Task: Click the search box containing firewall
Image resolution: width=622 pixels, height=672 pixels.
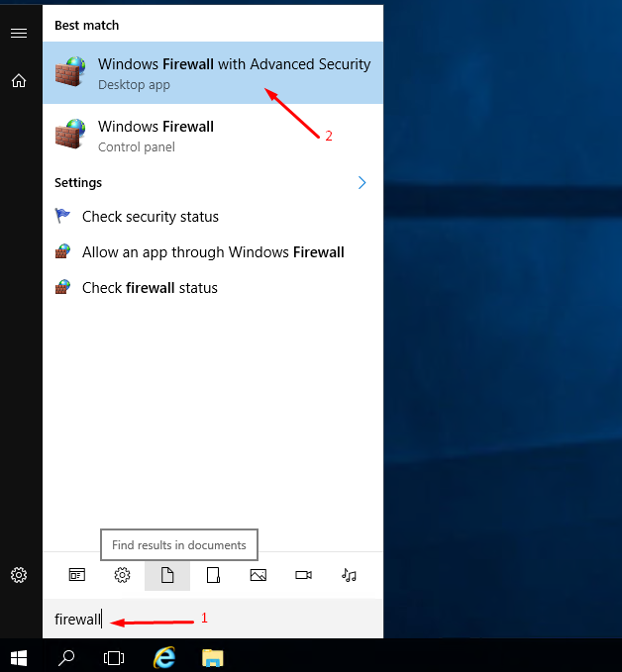Action: coord(213,619)
